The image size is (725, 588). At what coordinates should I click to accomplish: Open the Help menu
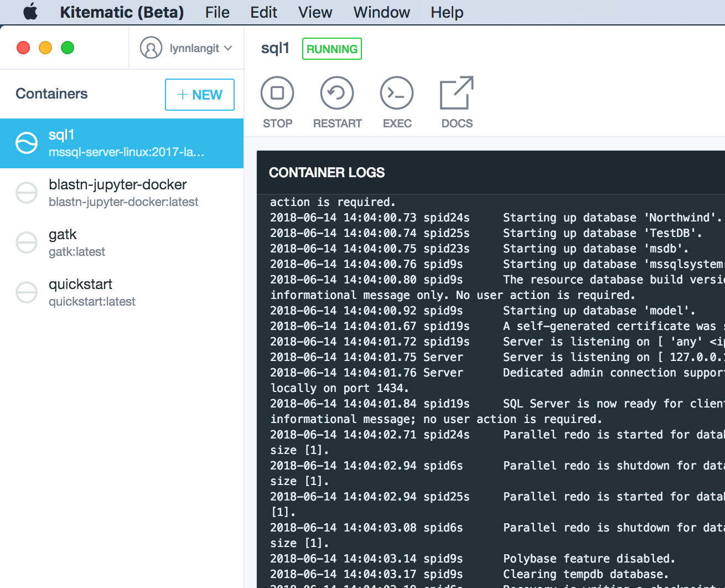click(x=447, y=12)
